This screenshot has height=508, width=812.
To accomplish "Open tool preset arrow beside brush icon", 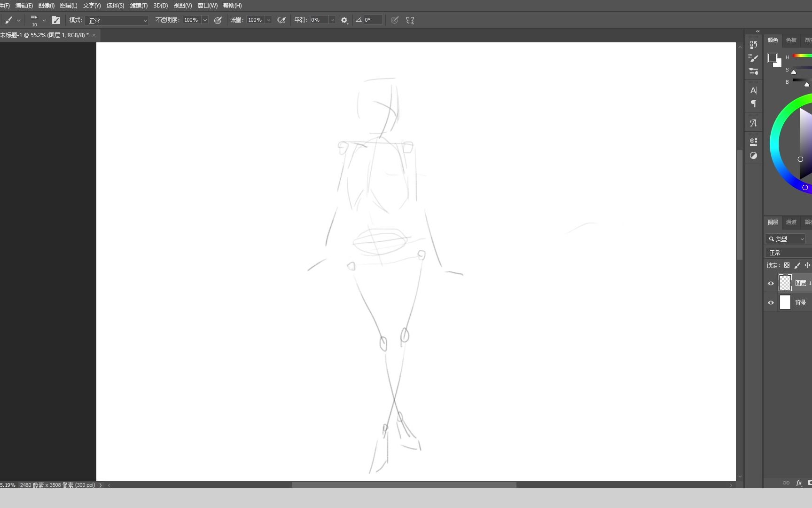I will pos(18,21).
